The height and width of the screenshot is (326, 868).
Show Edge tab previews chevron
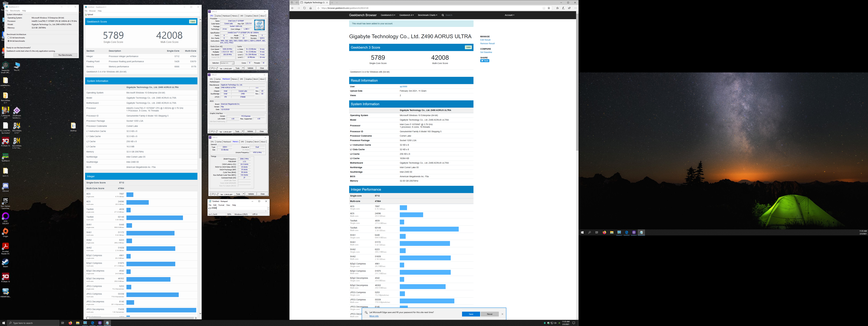[337, 3]
